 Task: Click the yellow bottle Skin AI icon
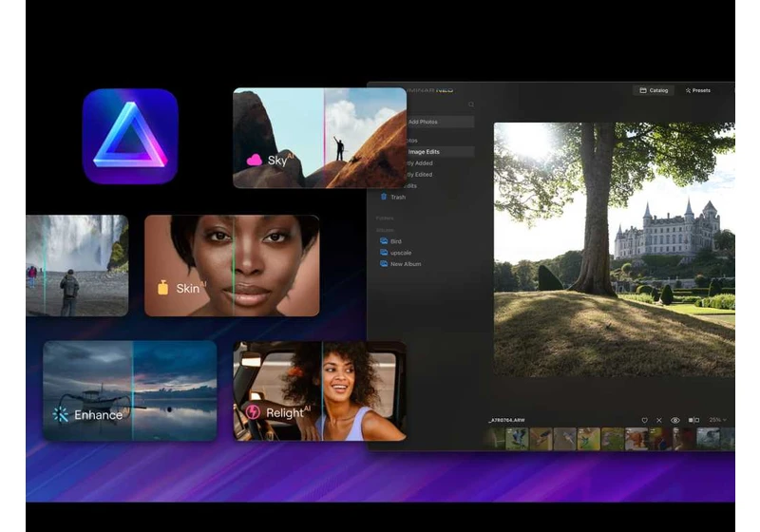point(162,287)
